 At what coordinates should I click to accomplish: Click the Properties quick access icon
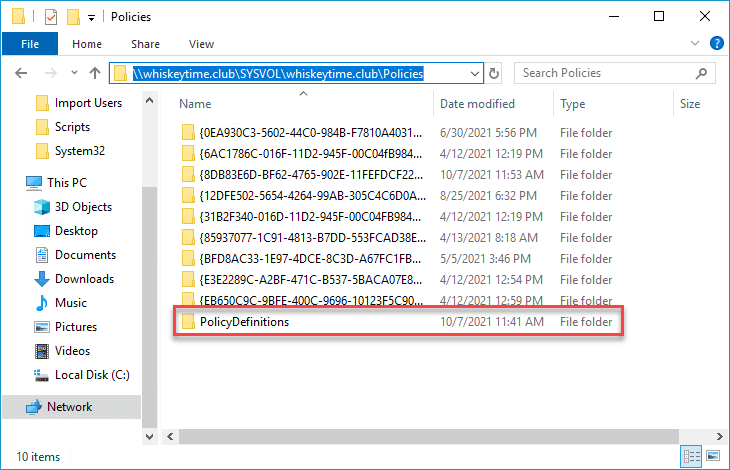51,17
